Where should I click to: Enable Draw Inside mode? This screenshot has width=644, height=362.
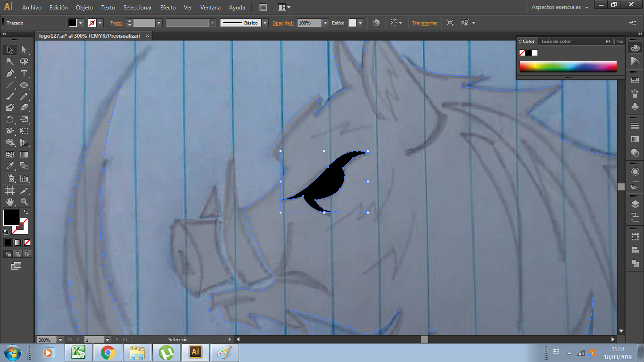(27, 254)
